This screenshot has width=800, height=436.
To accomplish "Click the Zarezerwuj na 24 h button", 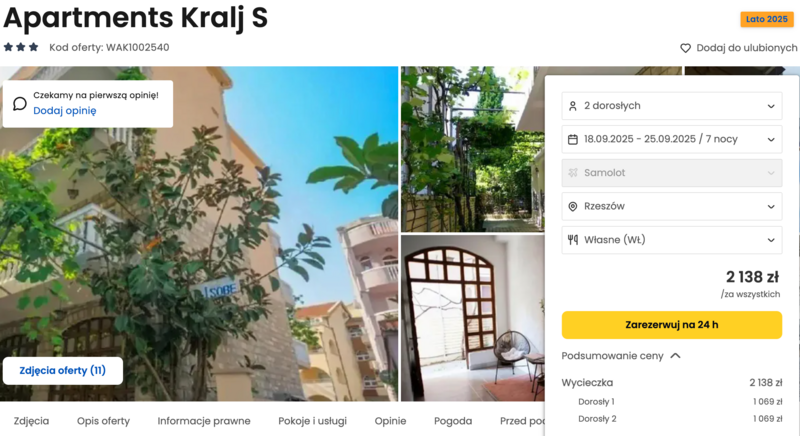I will (671, 325).
